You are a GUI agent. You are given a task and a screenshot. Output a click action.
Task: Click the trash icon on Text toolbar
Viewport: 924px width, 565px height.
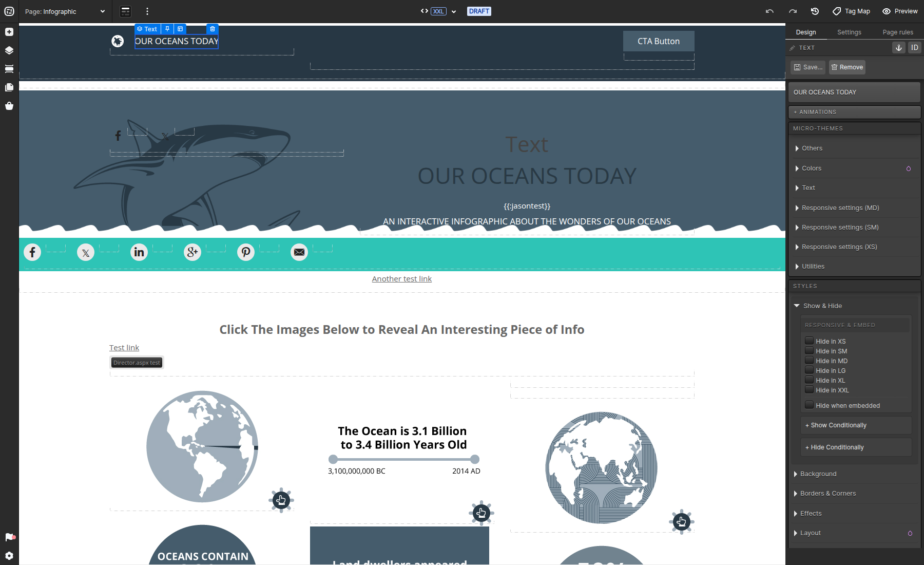tap(213, 29)
